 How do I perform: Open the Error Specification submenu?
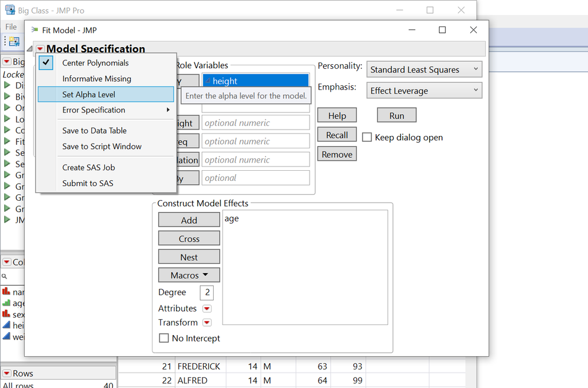coord(106,110)
